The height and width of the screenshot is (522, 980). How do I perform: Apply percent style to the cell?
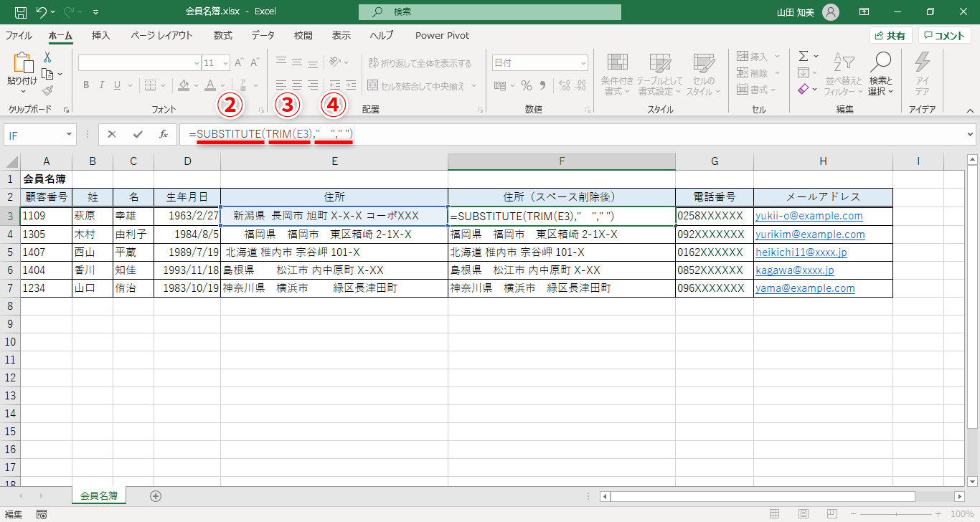[527, 86]
